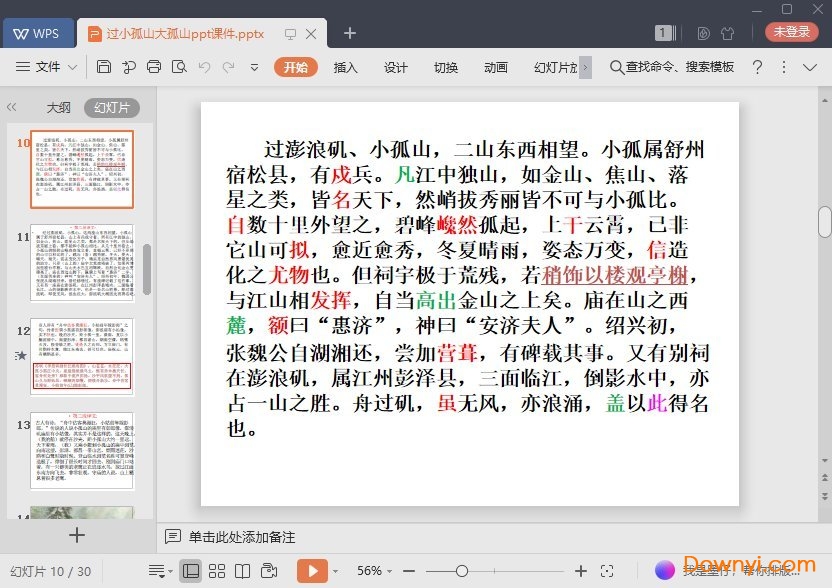Image resolution: width=832 pixels, height=588 pixels.
Task: Click fit-slide-to-window icon in status bar
Action: (607, 570)
